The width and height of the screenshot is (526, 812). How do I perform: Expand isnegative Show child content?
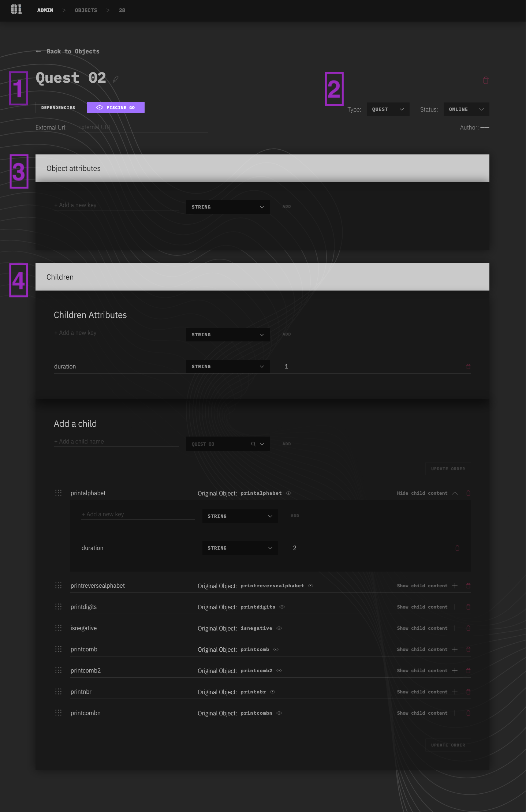427,628
